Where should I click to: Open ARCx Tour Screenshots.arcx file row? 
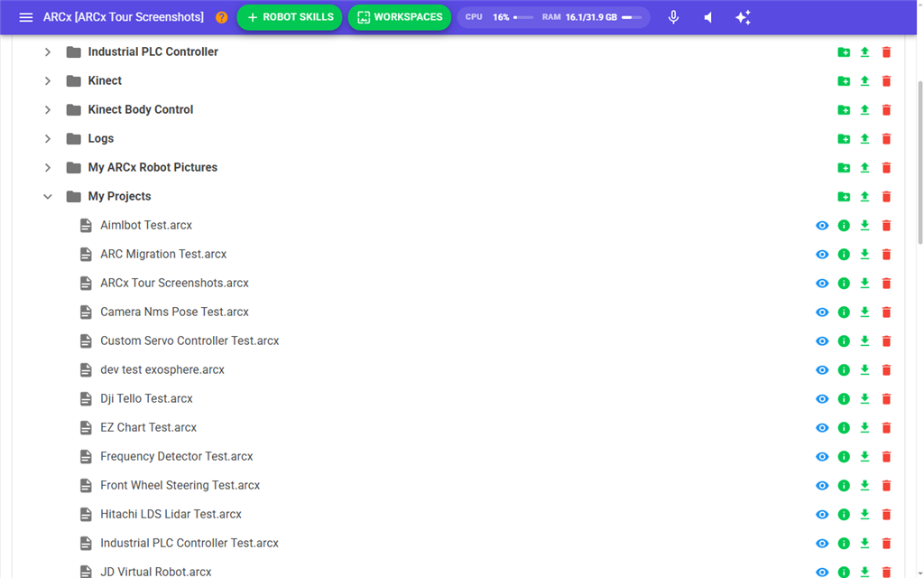174,283
